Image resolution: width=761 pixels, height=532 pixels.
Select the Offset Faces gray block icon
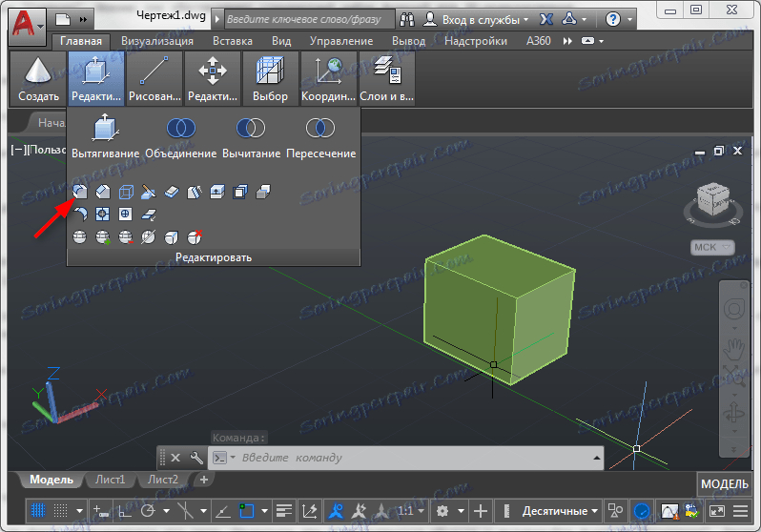point(262,193)
